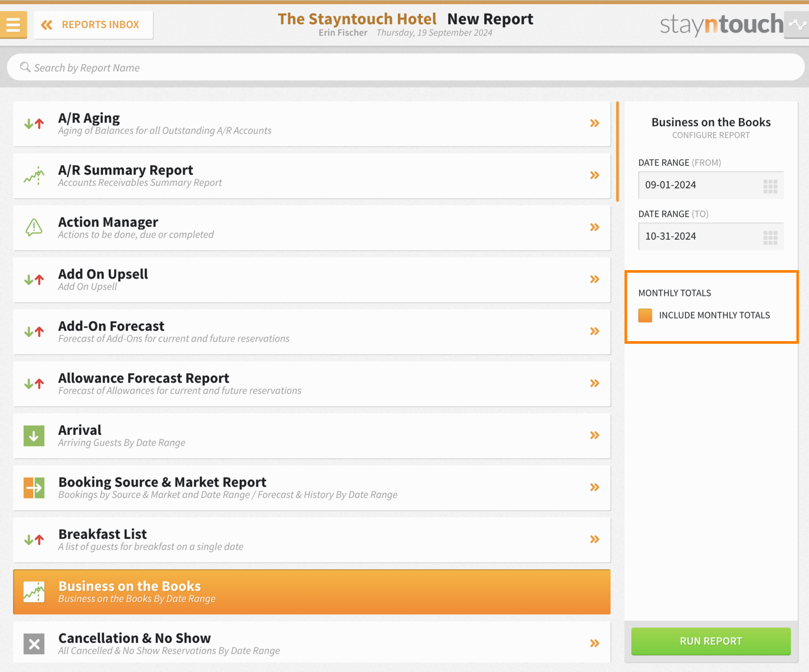Viewport: 809px width, 672px height.
Task: Click the Action Manager warning triangle icon
Action: (34, 227)
